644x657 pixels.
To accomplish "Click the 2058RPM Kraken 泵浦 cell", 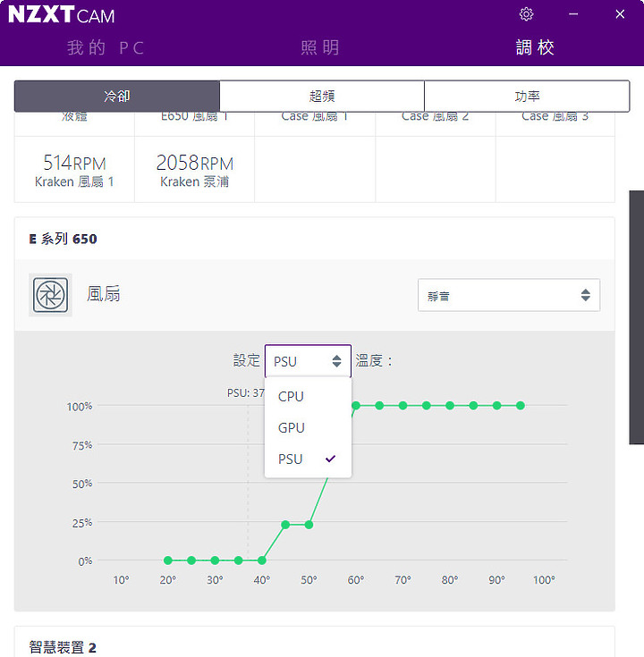I will [195, 170].
